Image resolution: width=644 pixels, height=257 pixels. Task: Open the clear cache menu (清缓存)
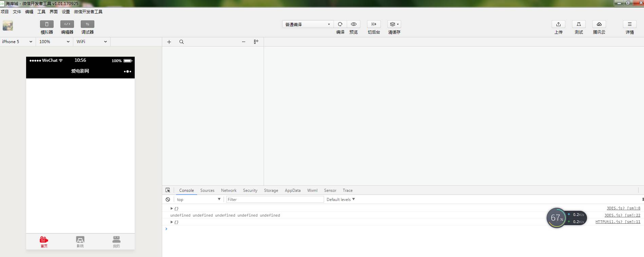[x=394, y=24]
